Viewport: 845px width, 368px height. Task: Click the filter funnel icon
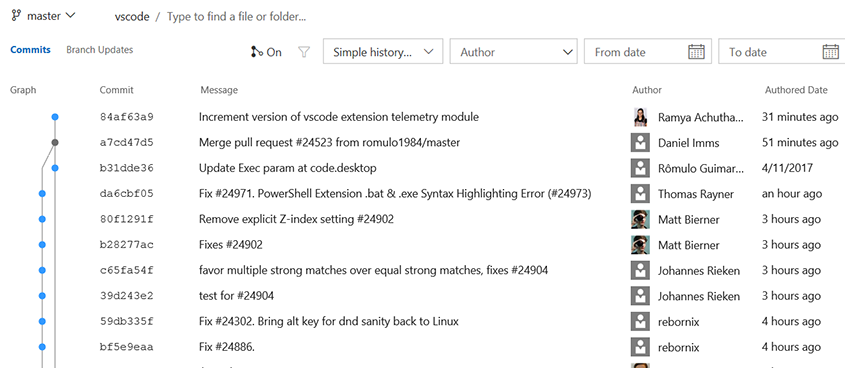click(x=304, y=52)
